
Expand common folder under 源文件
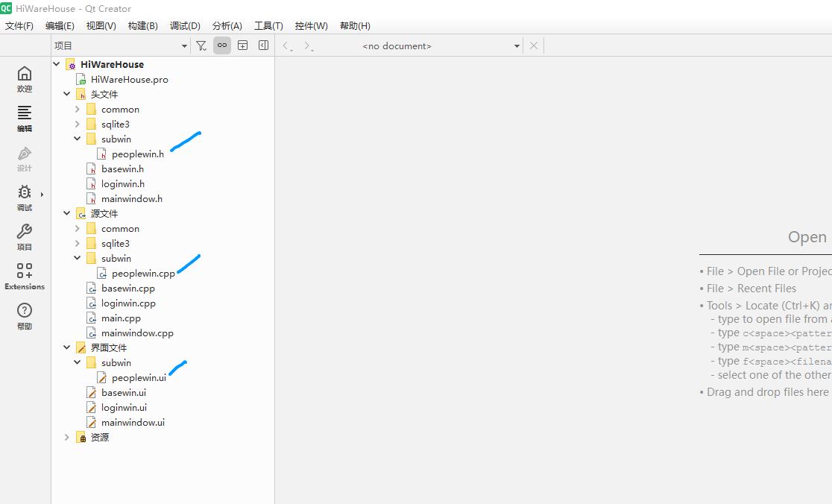[x=78, y=229]
